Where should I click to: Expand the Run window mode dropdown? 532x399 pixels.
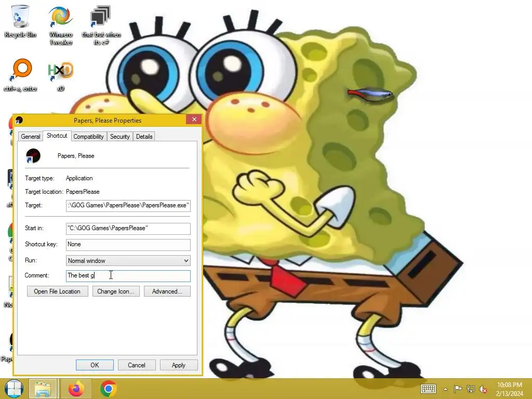(128, 261)
